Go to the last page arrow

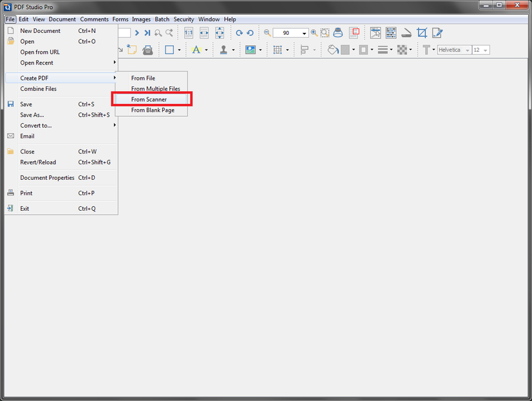[x=147, y=33]
